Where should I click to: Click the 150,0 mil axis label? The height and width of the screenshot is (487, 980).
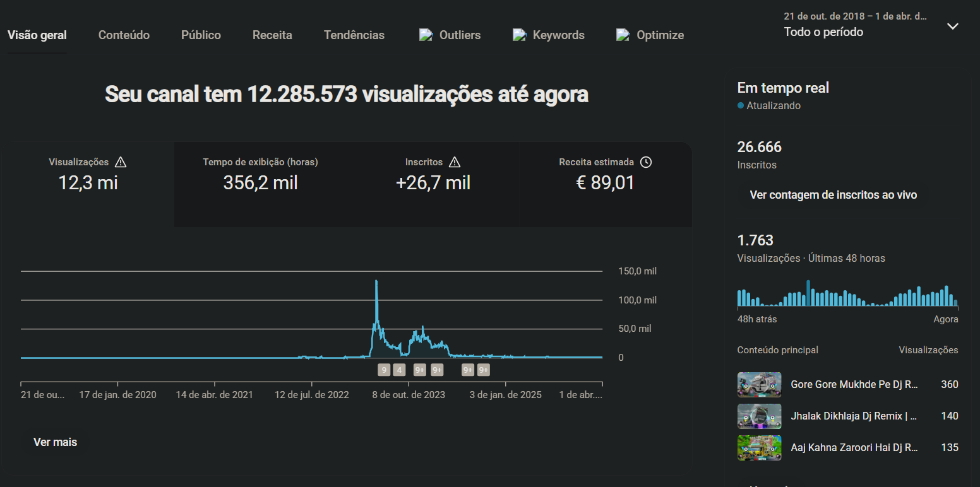(x=637, y=271)
